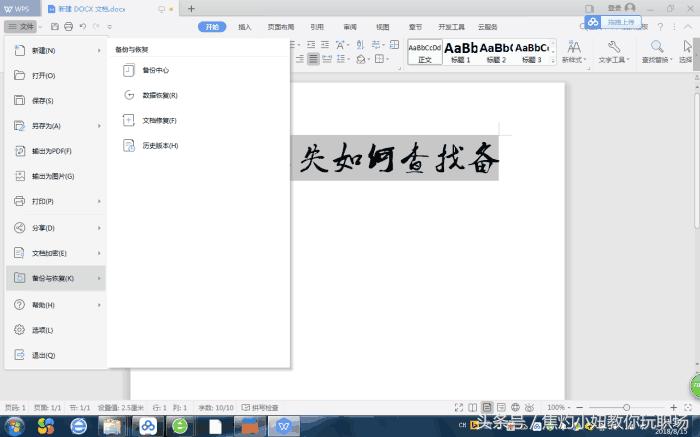Screen dimensions: 700x437
Task: Open the quick access toolbar customize dropdown
Action: 109,27
